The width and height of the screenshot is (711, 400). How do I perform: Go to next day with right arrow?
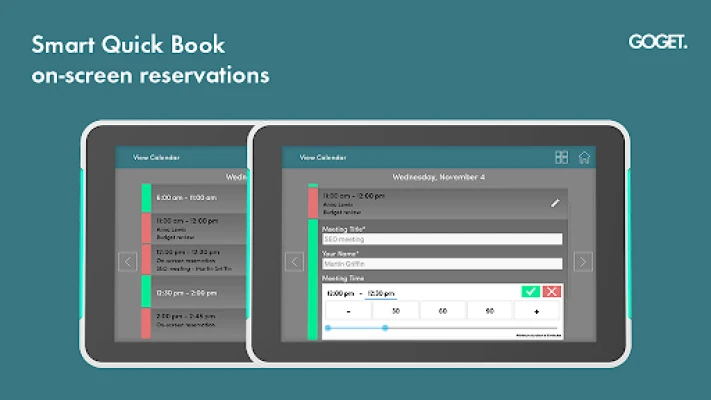point(583,262)
